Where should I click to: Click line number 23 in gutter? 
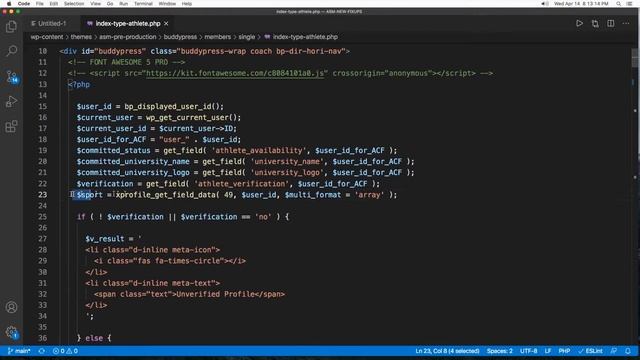42,195
